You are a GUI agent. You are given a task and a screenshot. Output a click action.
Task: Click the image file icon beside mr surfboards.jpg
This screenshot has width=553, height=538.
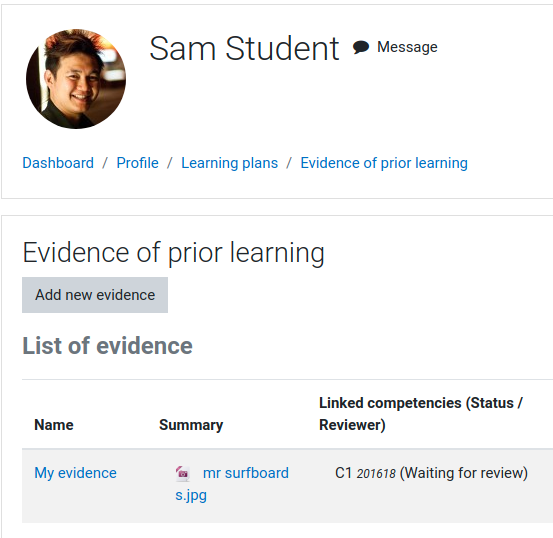click(x=183, y=473)
